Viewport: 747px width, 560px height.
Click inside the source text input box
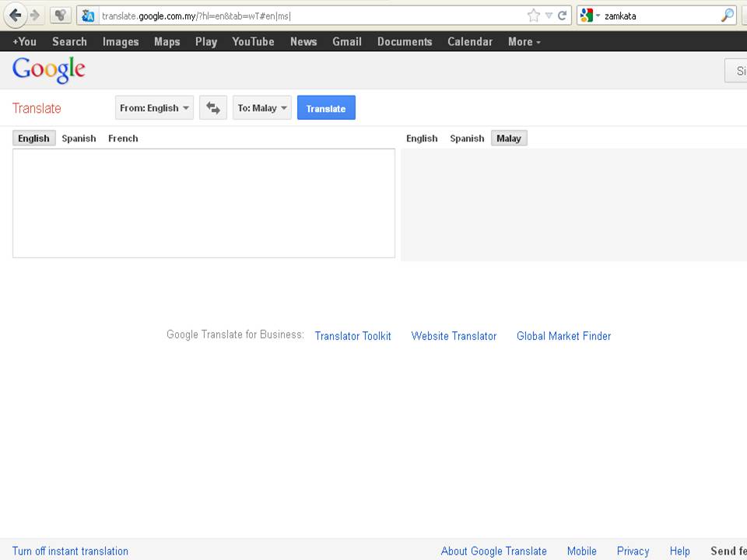click(204, 203)
